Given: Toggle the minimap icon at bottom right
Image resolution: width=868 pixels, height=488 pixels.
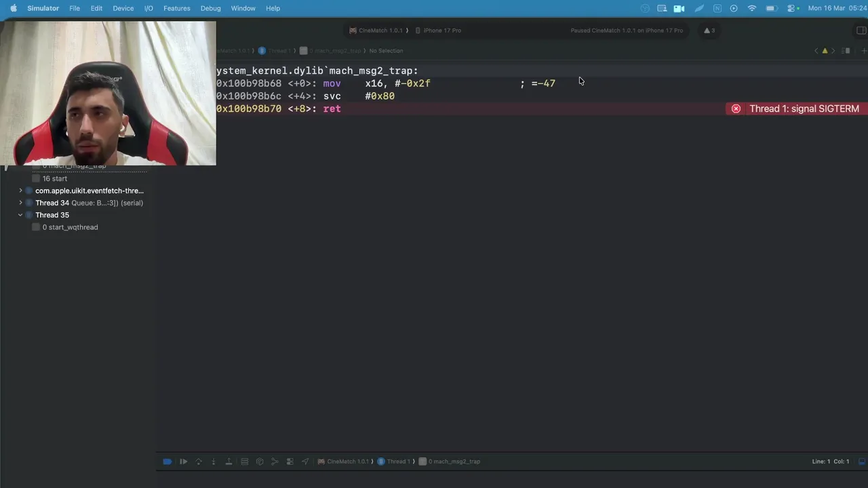Looking at the screenshot, I should 862,462.
